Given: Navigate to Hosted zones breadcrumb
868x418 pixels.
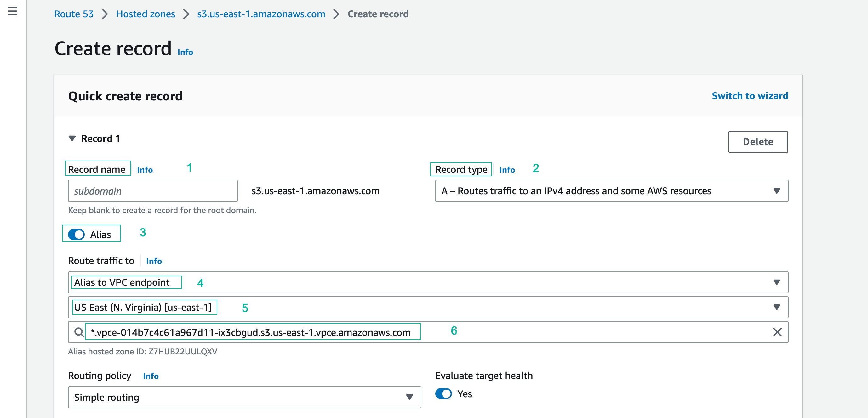Looking at the screenshot, I should coord(145,14).
